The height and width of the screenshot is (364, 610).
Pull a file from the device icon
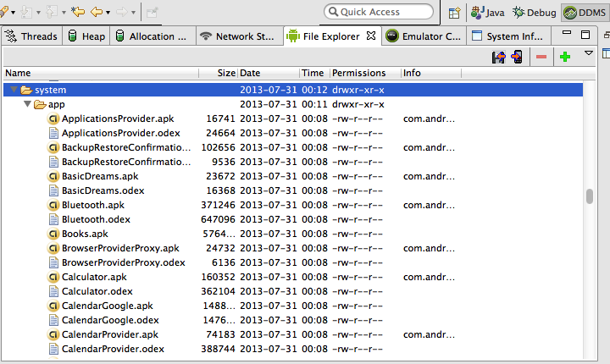499,58
